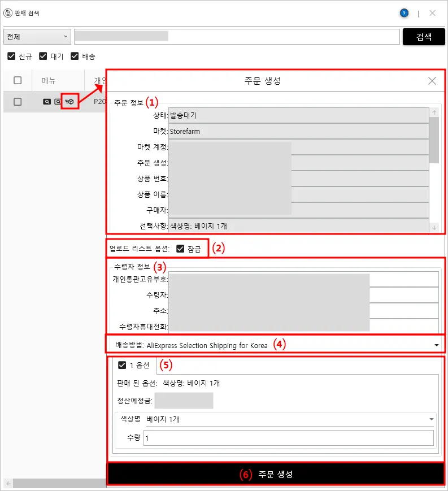Click the 수령자 name input field
This screenshot has width=448, height=491.
point(304,295)
